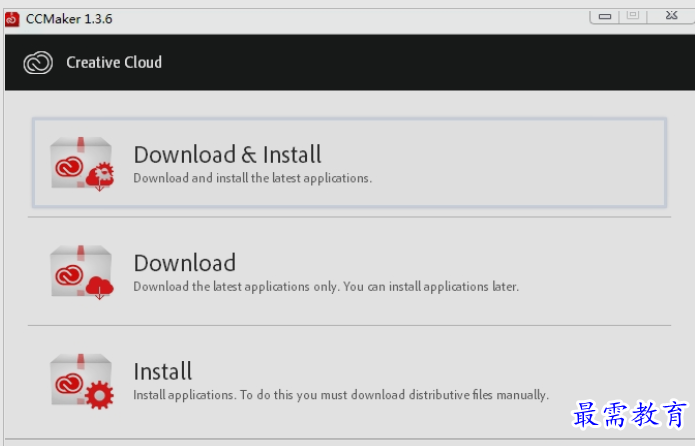Minimize the CCMaker window
Image resolution: width=695 pixels, height=446 pixels.
click(605, 16)
